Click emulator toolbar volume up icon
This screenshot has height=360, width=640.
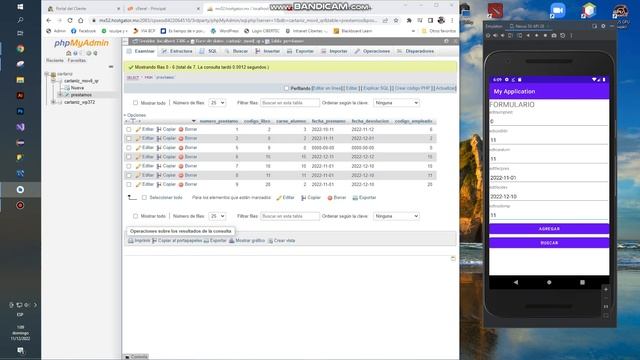point(495,36)
